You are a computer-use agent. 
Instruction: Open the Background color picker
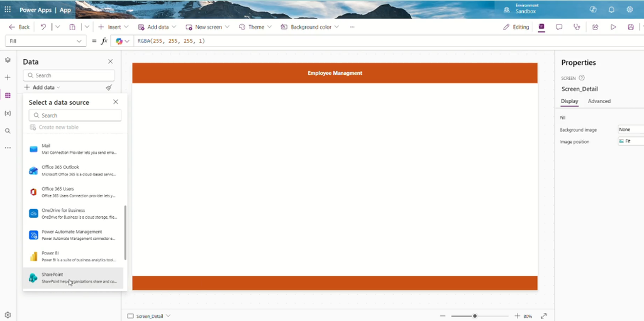309,27
